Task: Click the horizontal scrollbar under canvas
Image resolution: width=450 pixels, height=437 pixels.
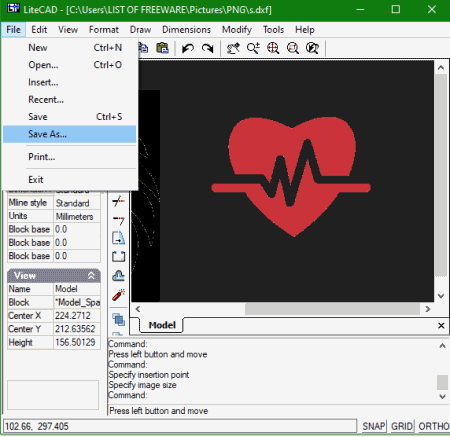Action: click(283, 309)
